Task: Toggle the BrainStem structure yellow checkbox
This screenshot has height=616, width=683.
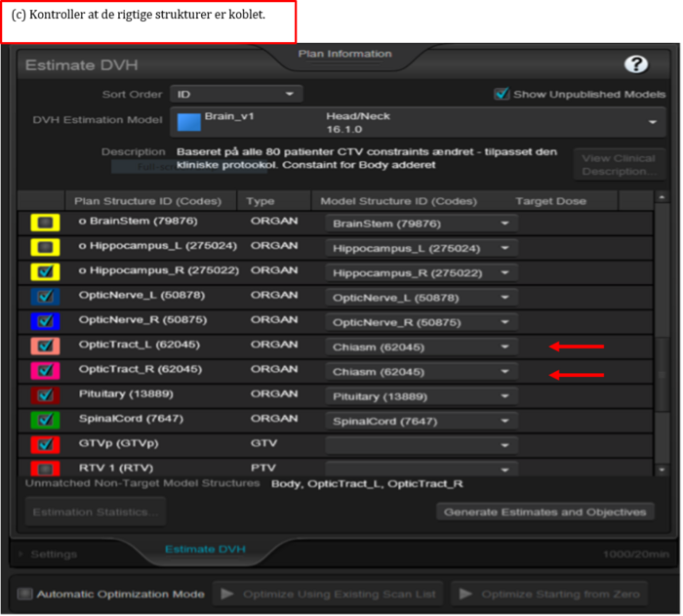Action: tap(44, 223)
